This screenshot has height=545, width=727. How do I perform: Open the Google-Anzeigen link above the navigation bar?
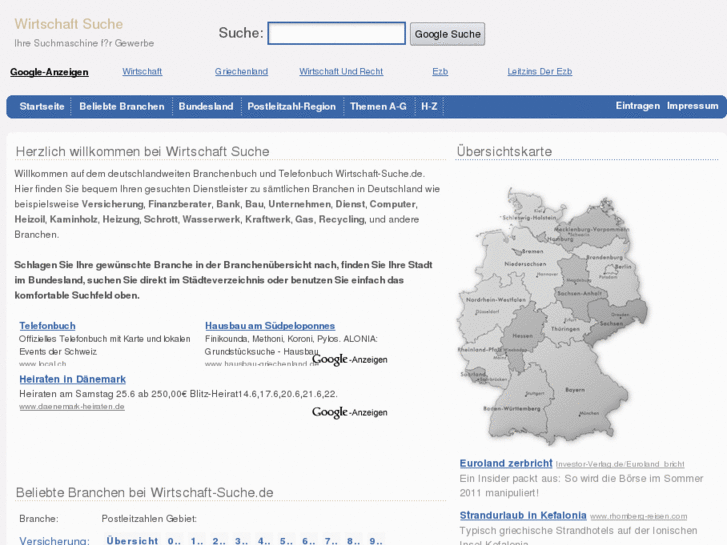click(49, 72)
